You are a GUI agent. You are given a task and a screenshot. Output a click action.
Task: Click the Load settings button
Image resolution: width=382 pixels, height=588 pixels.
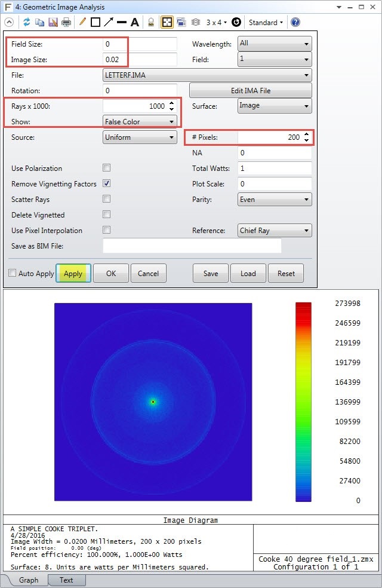click(x=248, y=273)
